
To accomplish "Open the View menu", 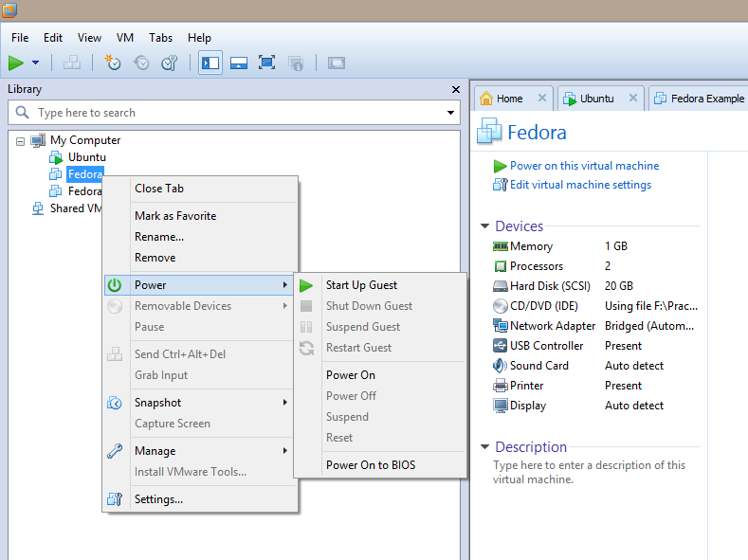I will pos(89,38).
